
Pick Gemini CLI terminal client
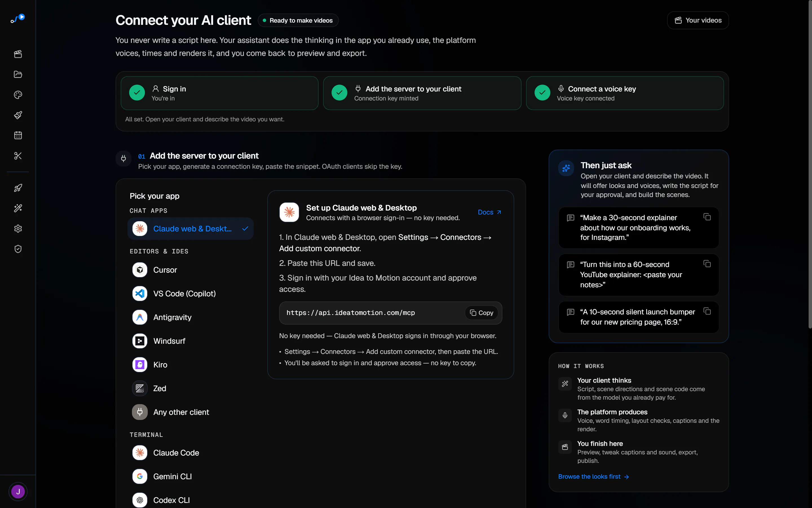coord(191,476)
